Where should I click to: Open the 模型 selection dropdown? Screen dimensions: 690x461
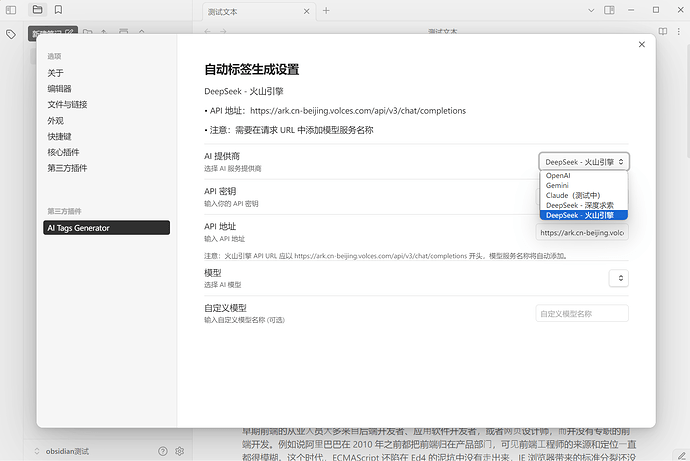pos(619,278)
